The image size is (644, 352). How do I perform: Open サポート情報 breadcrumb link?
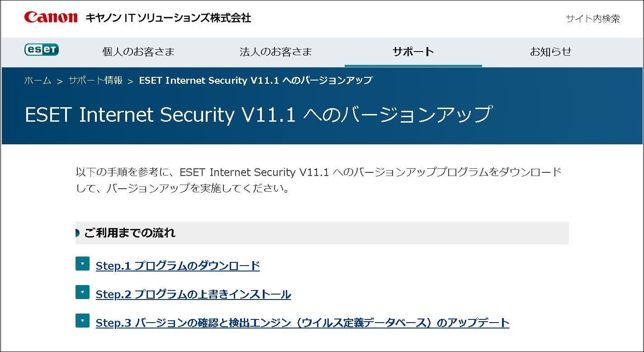pyautogui.click(x=95, y=81)
